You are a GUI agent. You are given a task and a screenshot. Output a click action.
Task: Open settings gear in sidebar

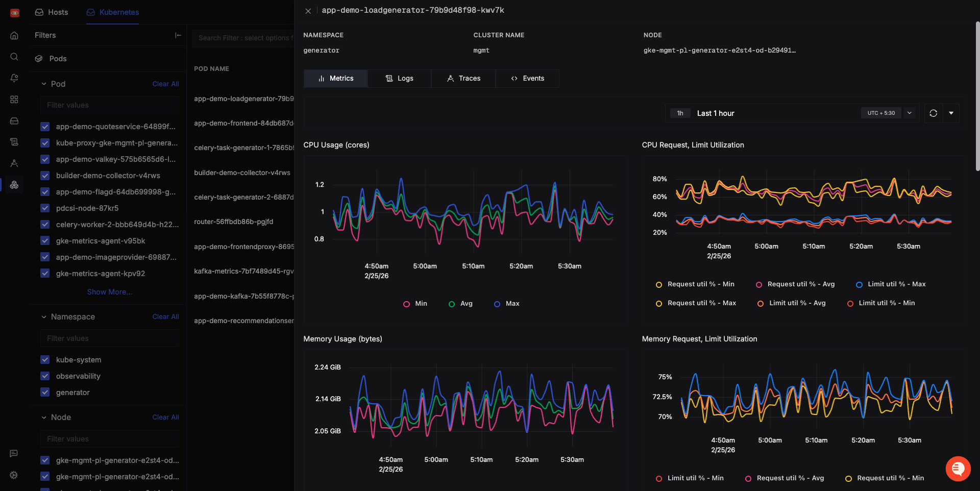[x=14, y=475]
